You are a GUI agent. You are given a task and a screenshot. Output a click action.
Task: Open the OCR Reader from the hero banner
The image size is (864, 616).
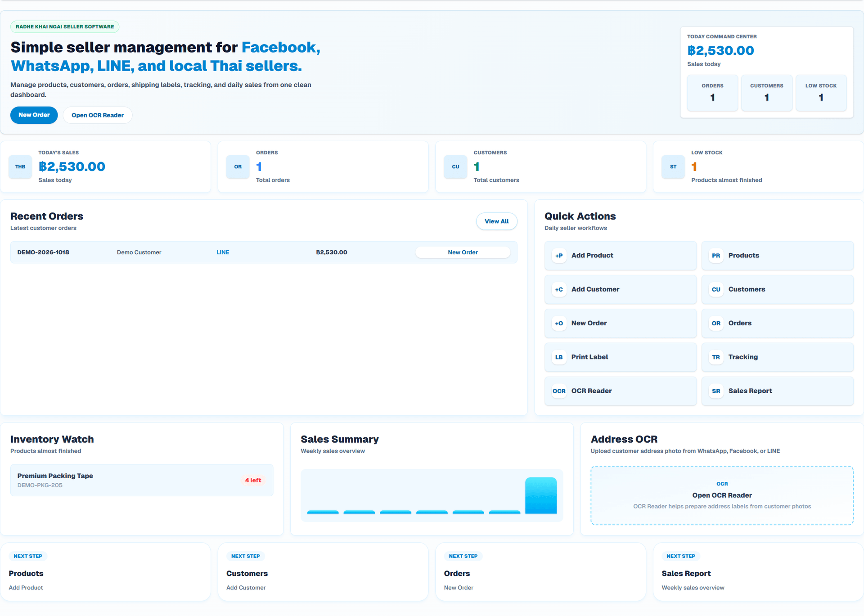[98, 115]
